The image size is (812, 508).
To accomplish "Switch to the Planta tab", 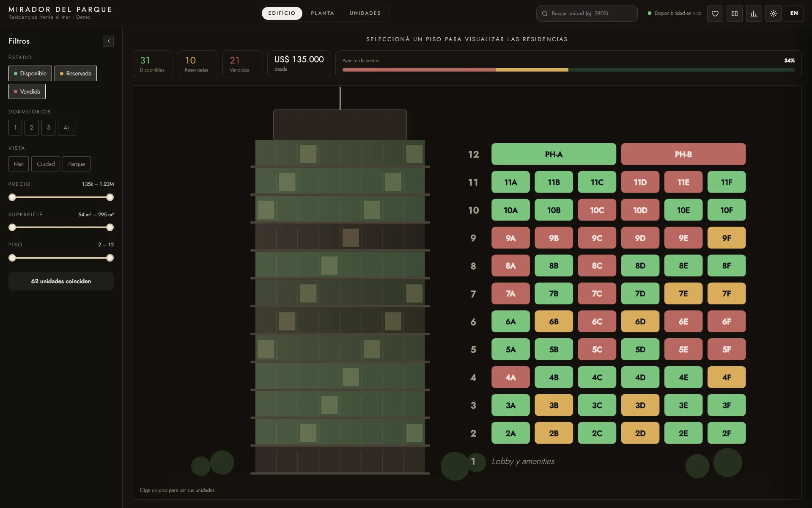I will (x=322, y=13).
